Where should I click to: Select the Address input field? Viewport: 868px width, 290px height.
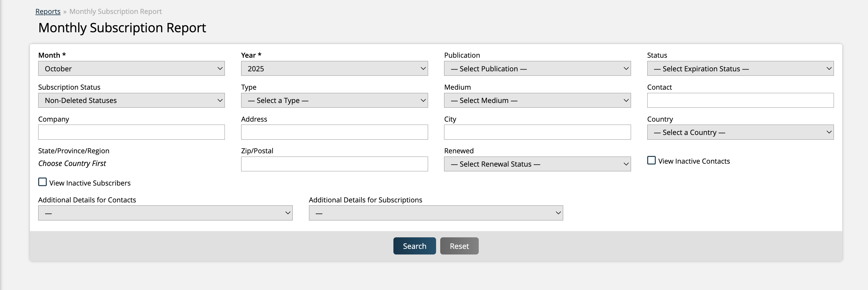coord(334,132)
